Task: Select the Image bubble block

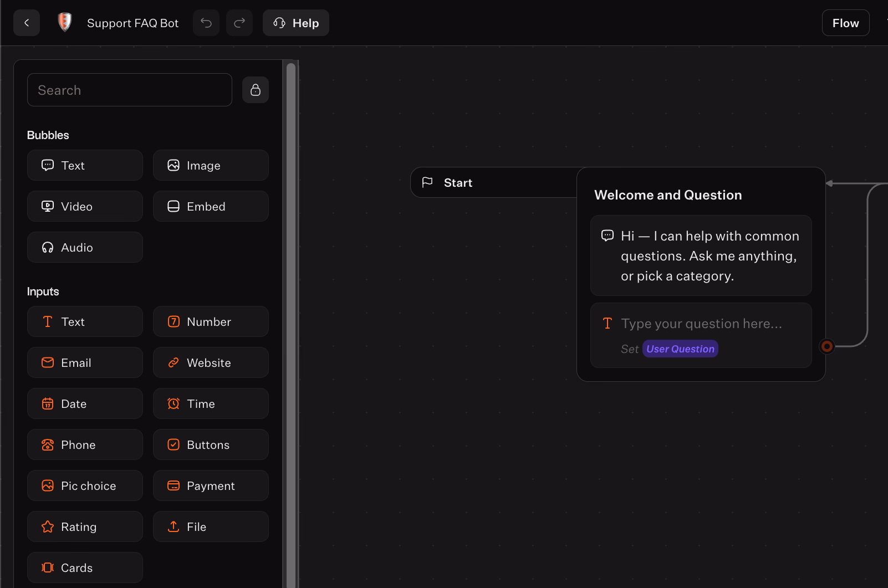Action: 211,165
